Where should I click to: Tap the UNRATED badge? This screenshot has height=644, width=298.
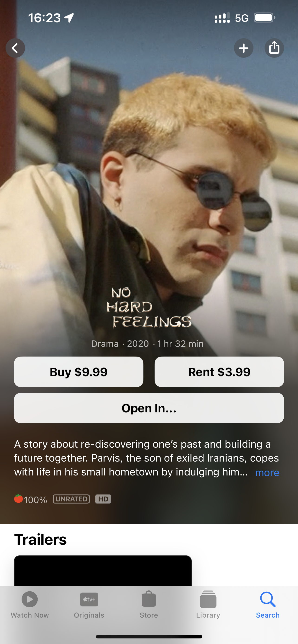(71, 499)
